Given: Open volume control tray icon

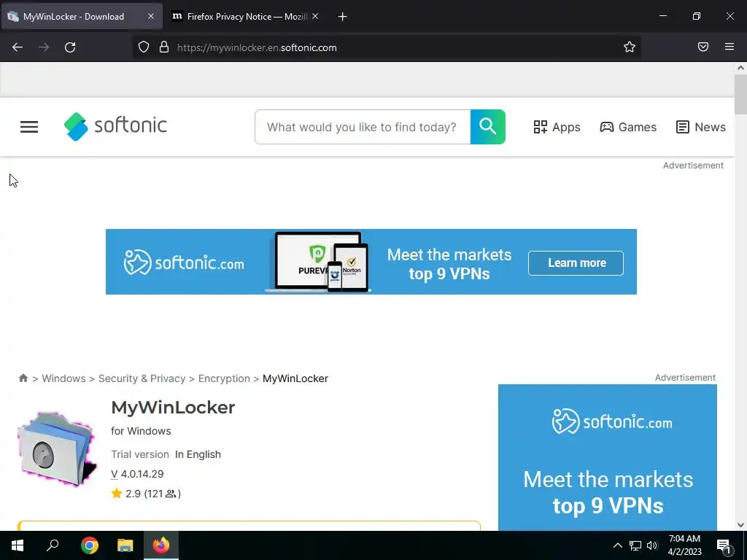Looking at the screenshot, I should point(652,545).
